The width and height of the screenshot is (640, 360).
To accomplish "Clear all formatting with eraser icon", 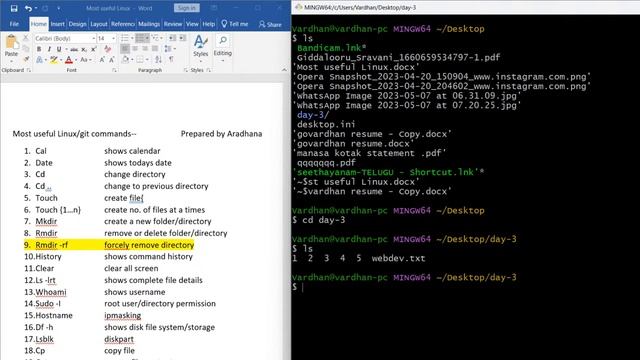I will 108,49.
